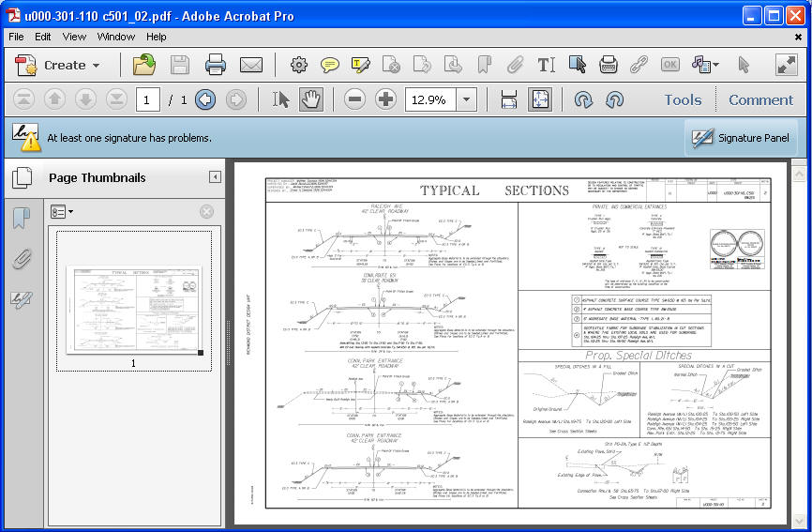The height and width of the screenshot is (532, 812).
Task: Open the View menu
Action: (74, 37)
